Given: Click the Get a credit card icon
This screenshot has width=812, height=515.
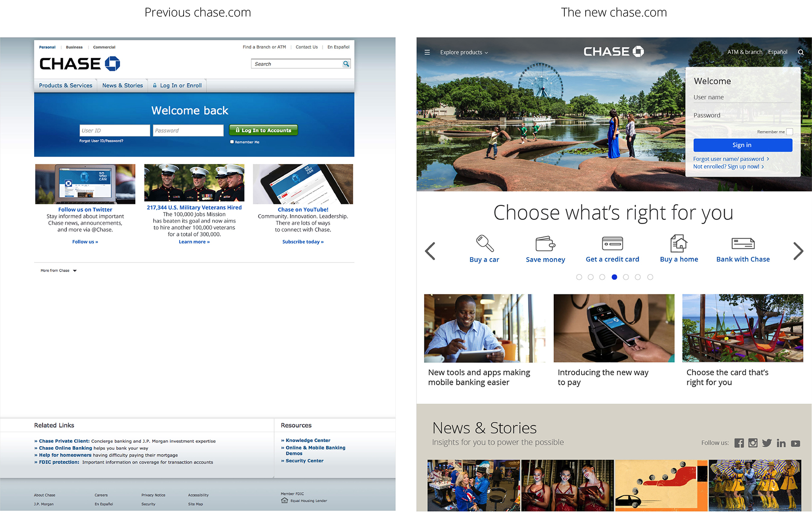Looking at the screenshot, I should pyautogui.click(x=612, y=243).
